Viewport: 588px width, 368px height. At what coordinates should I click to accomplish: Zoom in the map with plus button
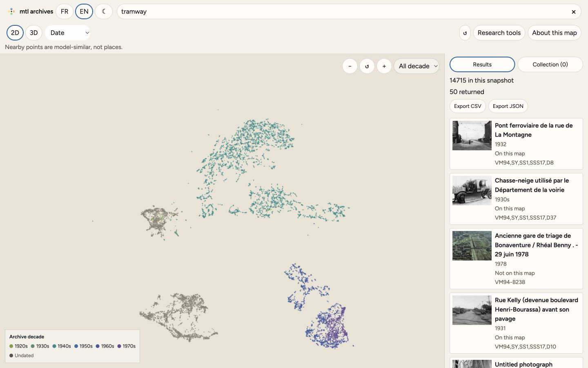(384, 66)
